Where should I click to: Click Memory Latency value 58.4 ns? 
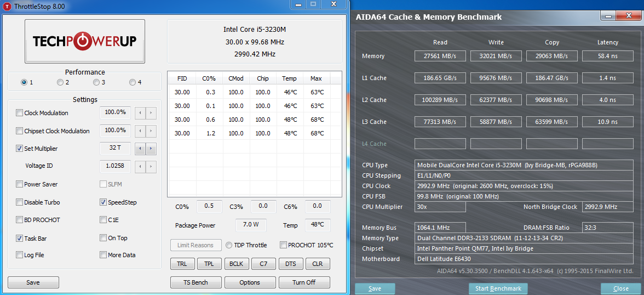pyautogui.click(x=608, y=56)
